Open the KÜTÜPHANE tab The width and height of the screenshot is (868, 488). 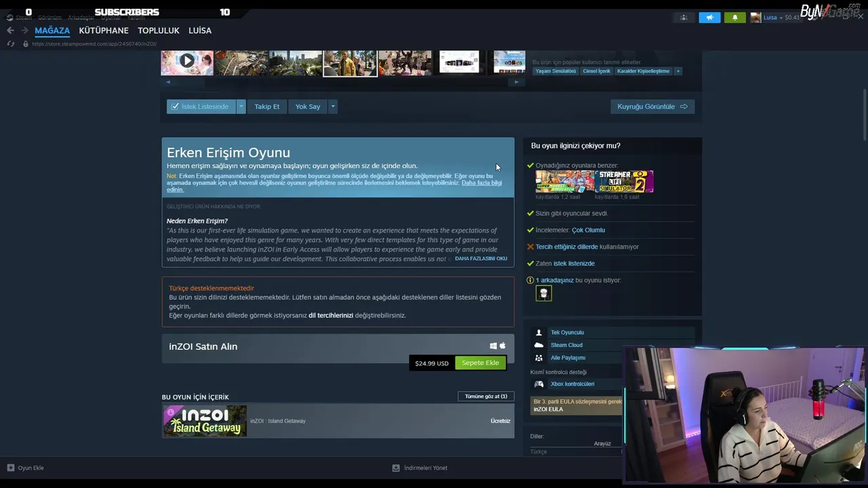(x=104, y=30)
